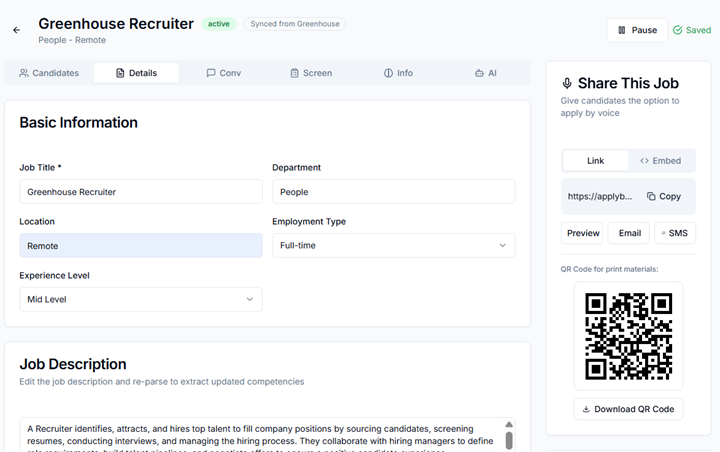Click the Job Title input field
Viewport: 720px width, 452px height.
(141, 192)
